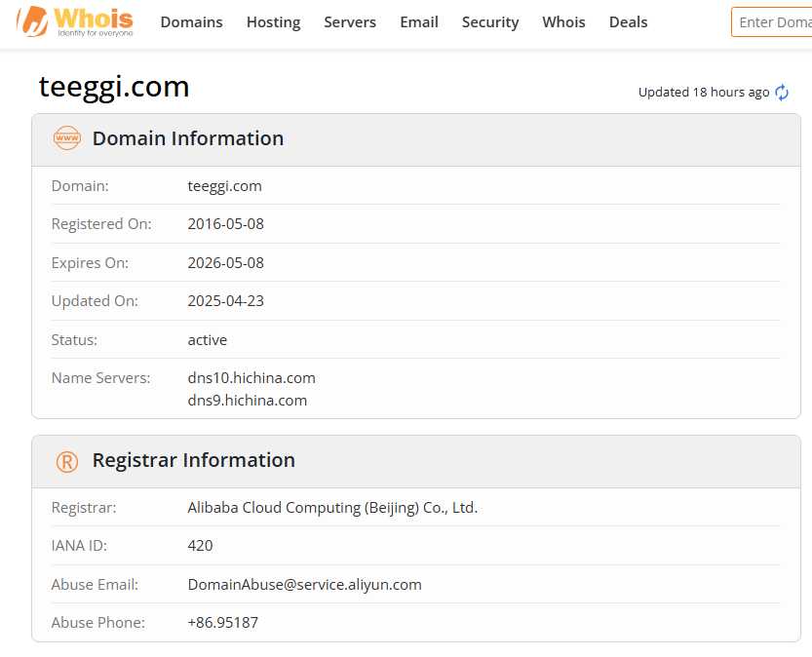Open the Email menu

419,21
